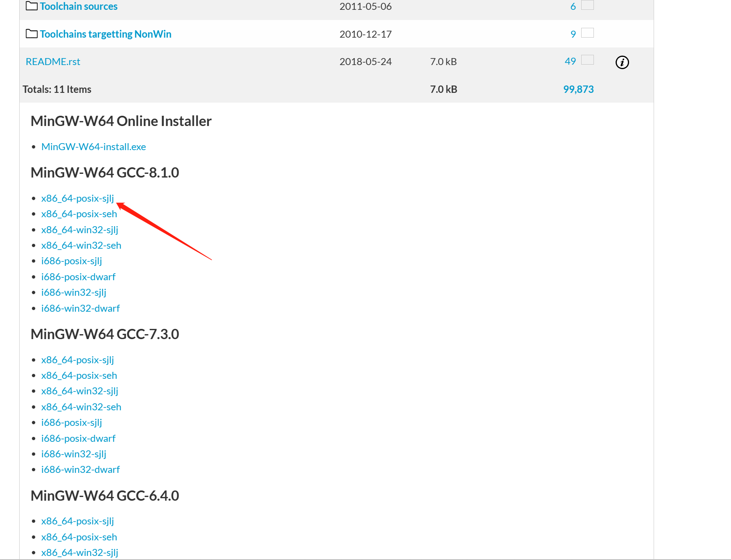The image size is (731, 560).
Task: Download GCC-7.3.0 x86_64-posix-sjlj
Action: pos(77,360)
